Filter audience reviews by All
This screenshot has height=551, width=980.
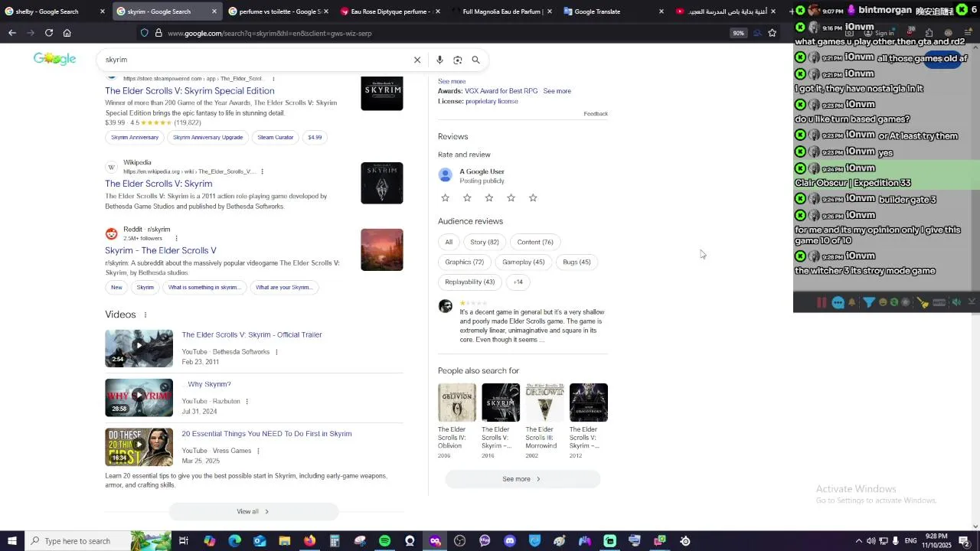pyautogui.click(x=449, y=242)
